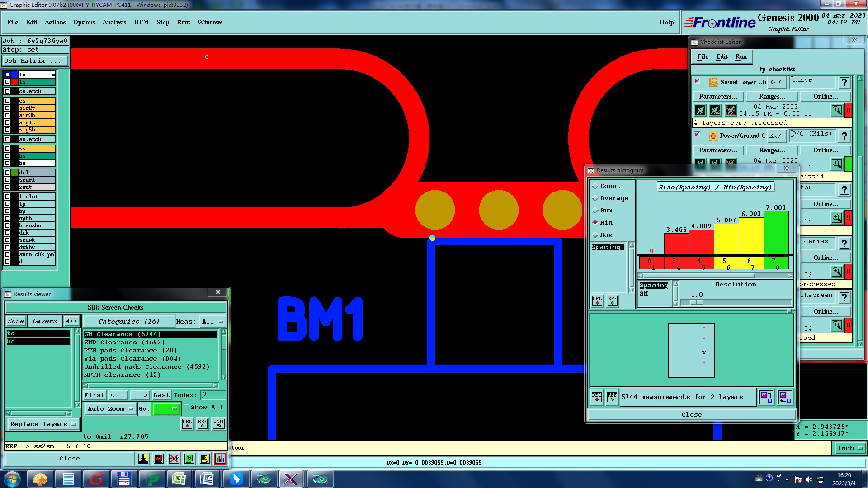Open Excel from the Windows taskbar
This screenshot has width=868, height=488.
click(179, 479)
